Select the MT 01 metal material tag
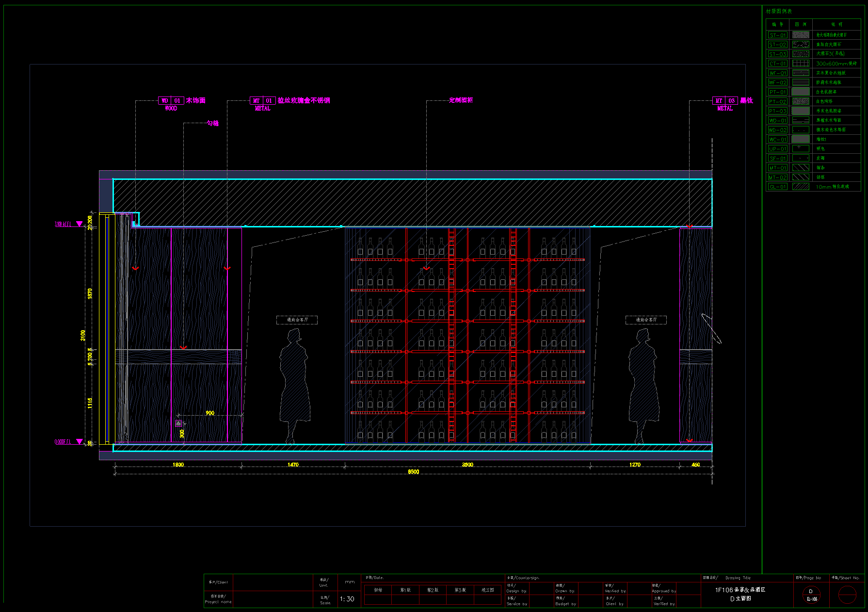The height and width of the screenshot is (612, 868). [262, 101]
